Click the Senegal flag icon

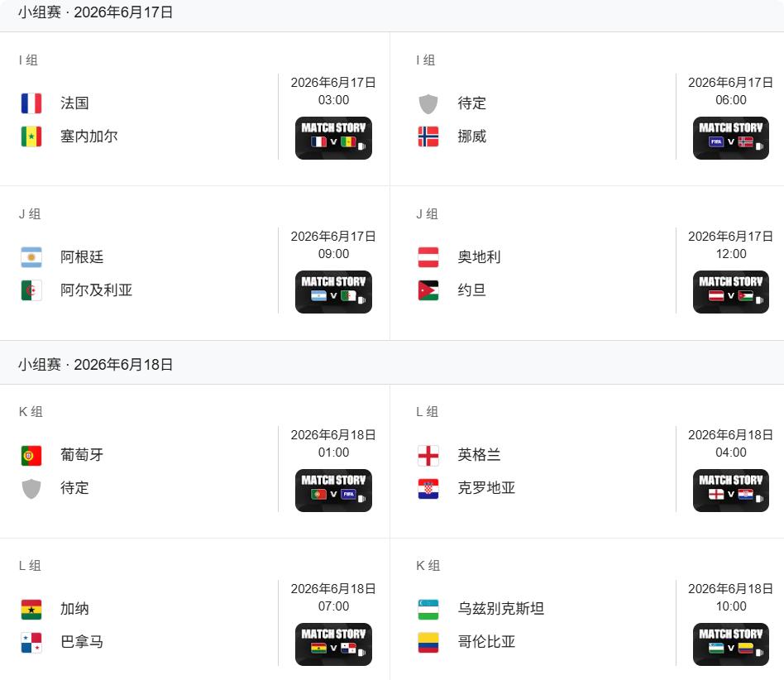[31, 136]
